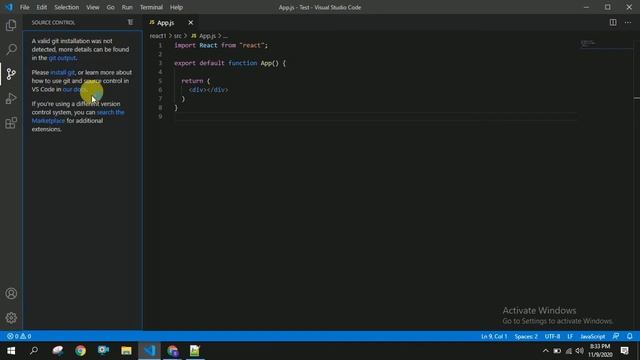The image size is (640, 360).
Task: Click the editor vertical scrollbar marker
Action: (x=637, y=98)
